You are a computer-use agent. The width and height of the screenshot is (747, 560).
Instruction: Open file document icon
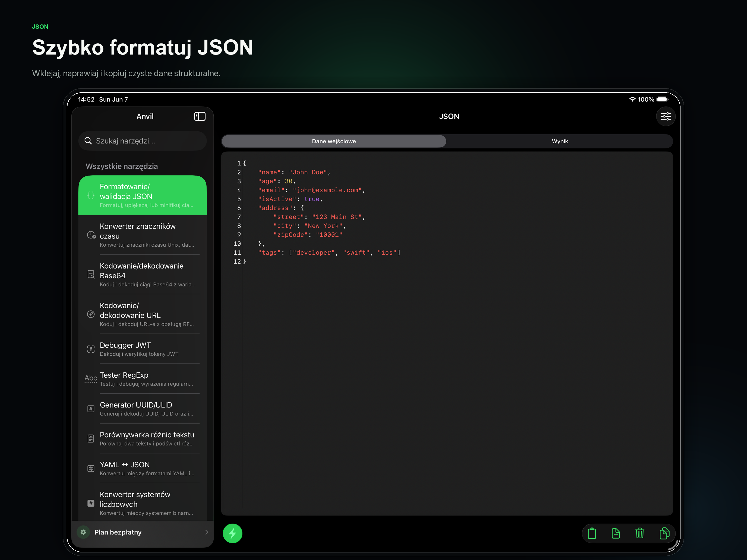coord(616,533)
